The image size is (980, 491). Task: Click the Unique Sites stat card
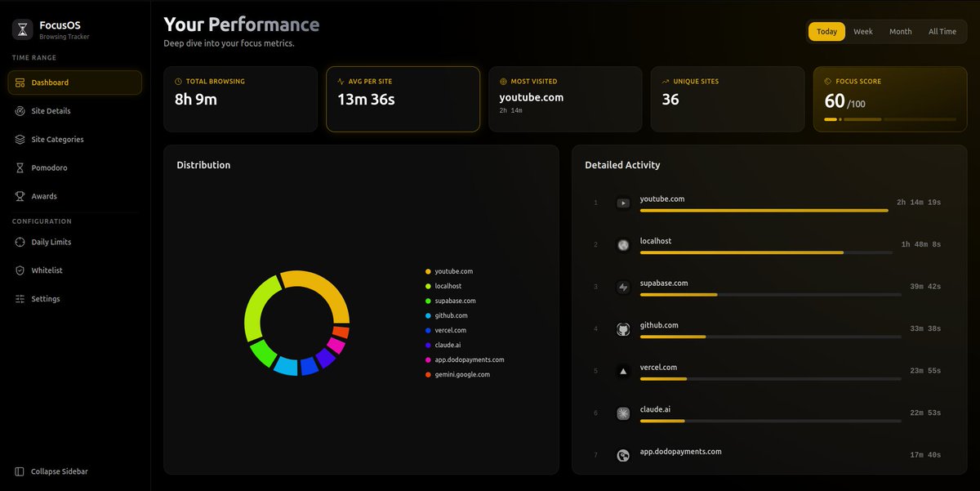(x=728, y=99)
